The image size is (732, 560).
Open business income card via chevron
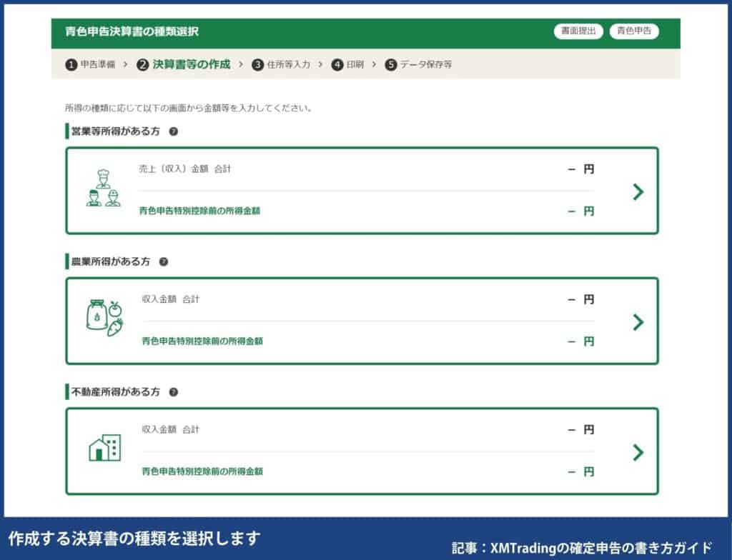tap(638, 192)
